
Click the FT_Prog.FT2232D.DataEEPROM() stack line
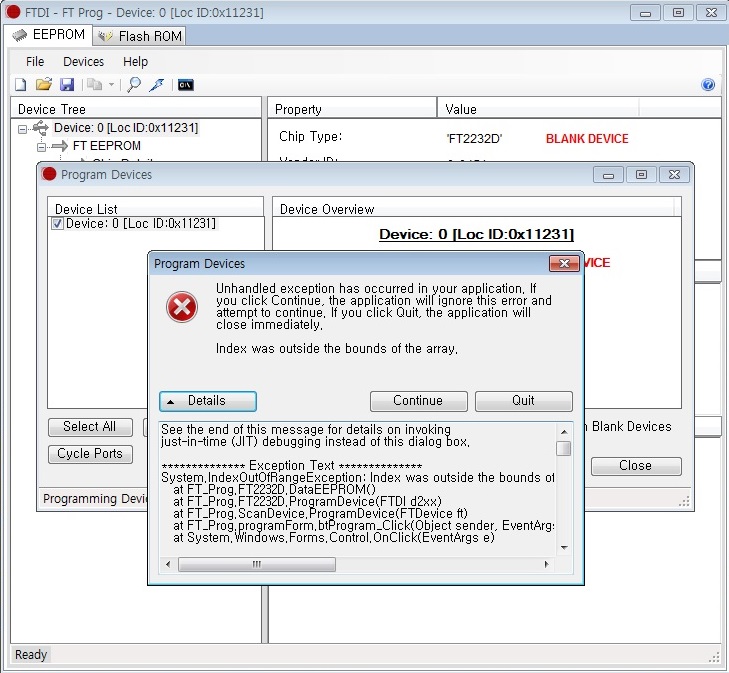pyautogui.click(x=275, y=490)
